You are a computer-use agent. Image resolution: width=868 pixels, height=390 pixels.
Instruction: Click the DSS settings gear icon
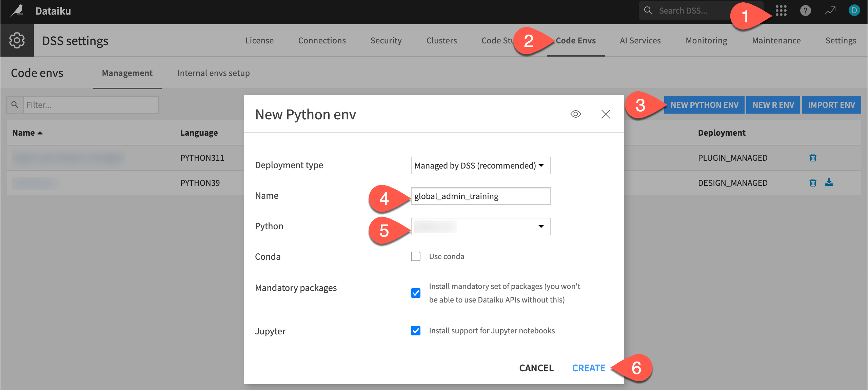click(x=17, y=40)
